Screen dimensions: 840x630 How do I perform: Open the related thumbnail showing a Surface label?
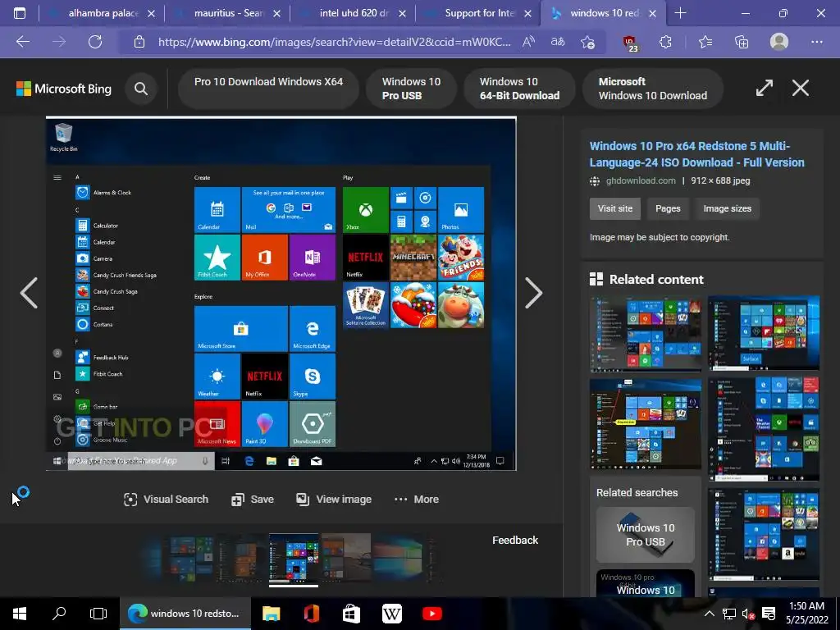point(764,333)
